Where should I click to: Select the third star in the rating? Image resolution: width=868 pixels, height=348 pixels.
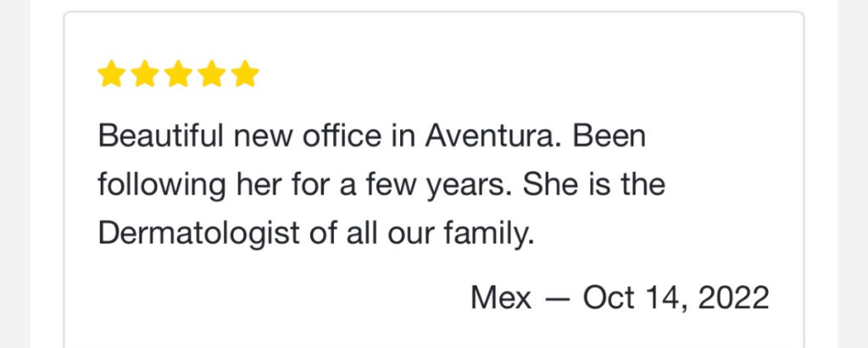178,75
